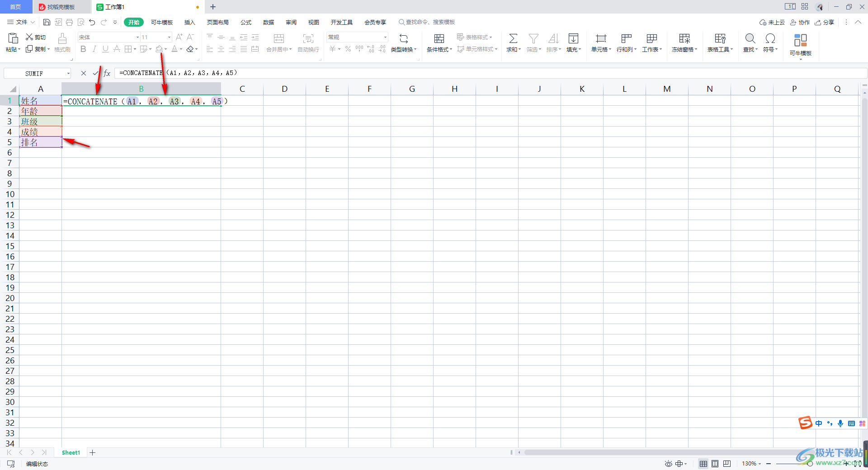Click the Fill down icon
The height and width of the screenshot is (470, 868).
(573, 38)
